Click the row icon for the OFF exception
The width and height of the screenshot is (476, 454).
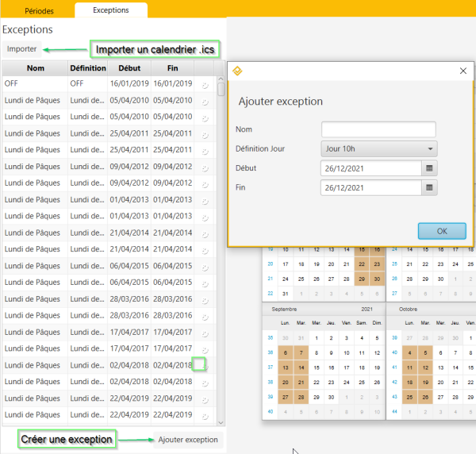tap(205, 84)
